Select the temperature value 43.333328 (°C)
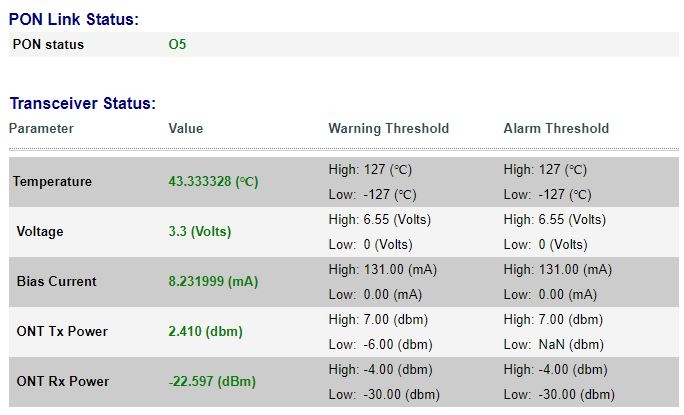The height and width of the screenshot is (415, 684). tap(213, 182)
